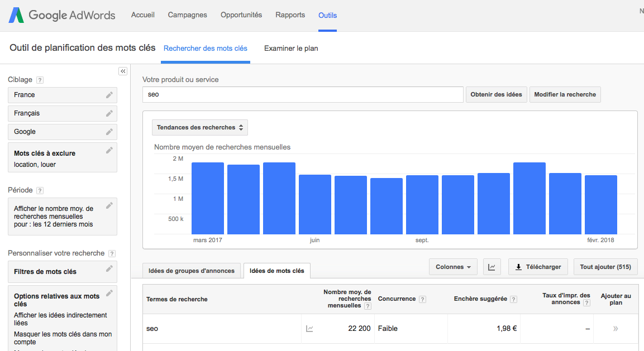The width and height of the screenshot is (644, 351).
Task: Open Tendances des recherches dropdown
Action: [x=200, y=127]
